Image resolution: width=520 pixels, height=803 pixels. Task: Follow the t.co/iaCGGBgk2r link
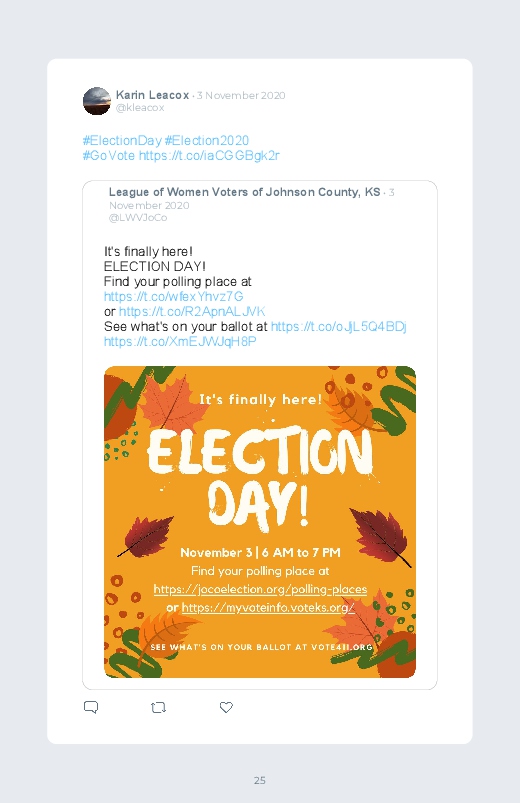click(209, 155)
